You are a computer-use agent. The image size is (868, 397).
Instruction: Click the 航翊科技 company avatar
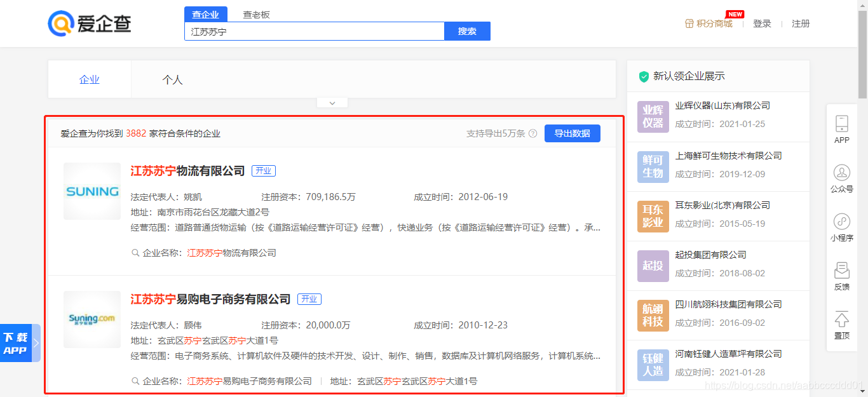[653, 315]
